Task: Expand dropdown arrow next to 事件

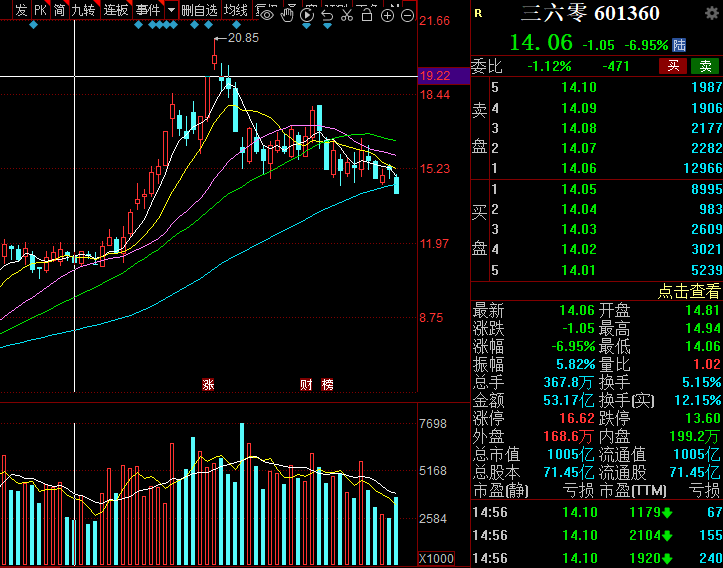Action: (171, 10)
